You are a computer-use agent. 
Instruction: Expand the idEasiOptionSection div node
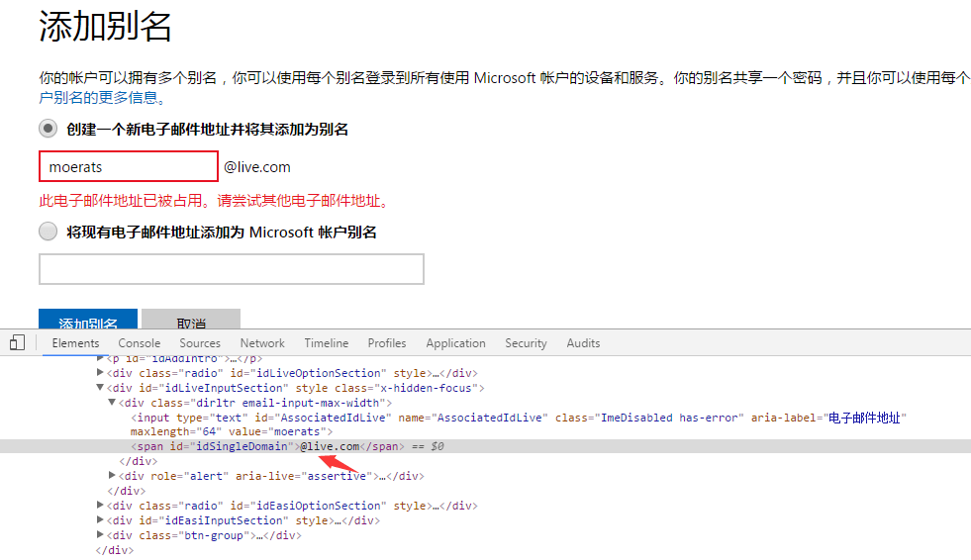[x=100, y=505]
